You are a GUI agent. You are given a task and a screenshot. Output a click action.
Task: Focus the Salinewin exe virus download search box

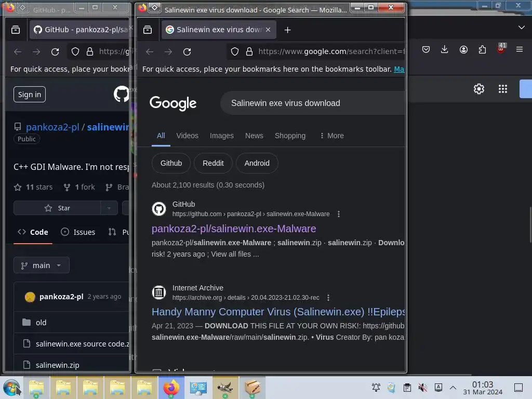[x=312, y=103]
